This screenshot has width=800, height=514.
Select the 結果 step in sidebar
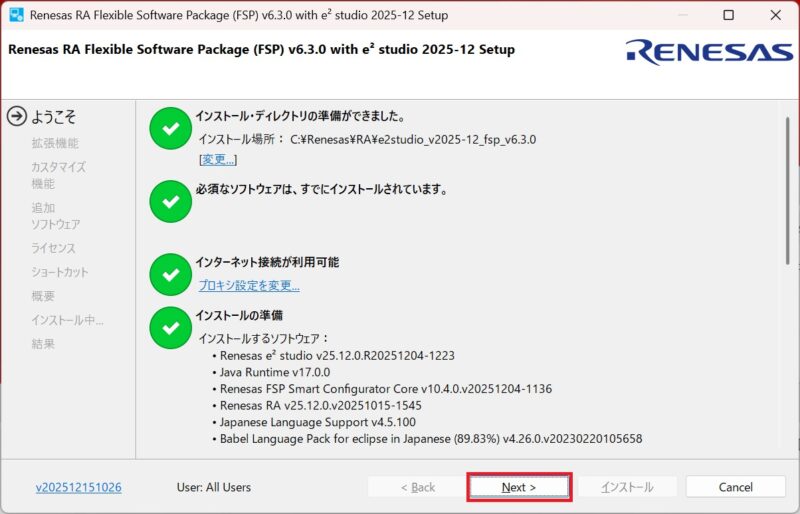coord(43,344)
